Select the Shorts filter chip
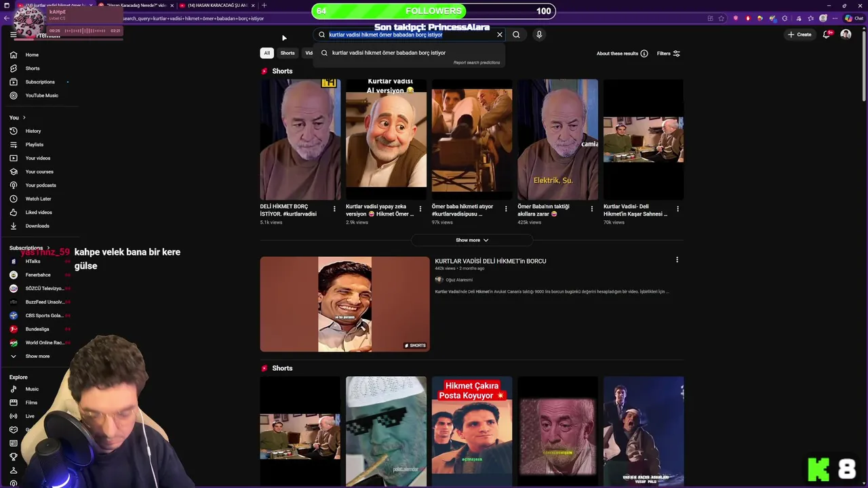Image resolution: width=868 pixels, height=488 pixels. pyautogui.click(x=288, y=53)
